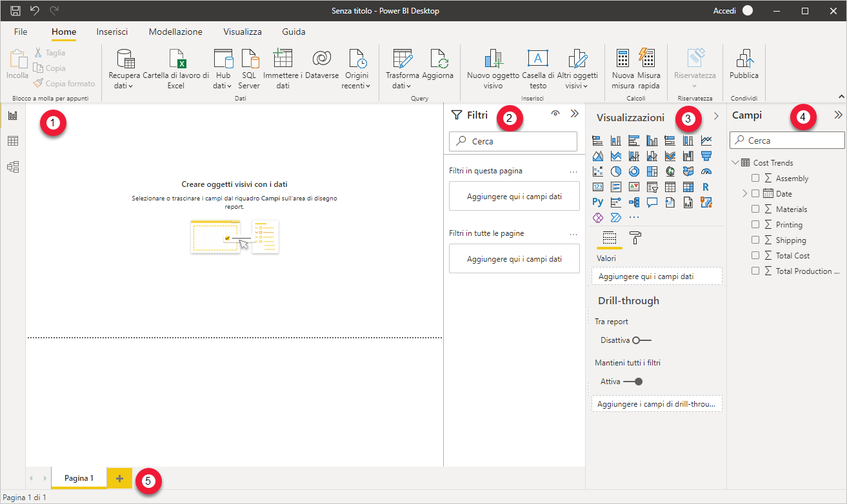Check the Date field checkbox

click(755, 194)
